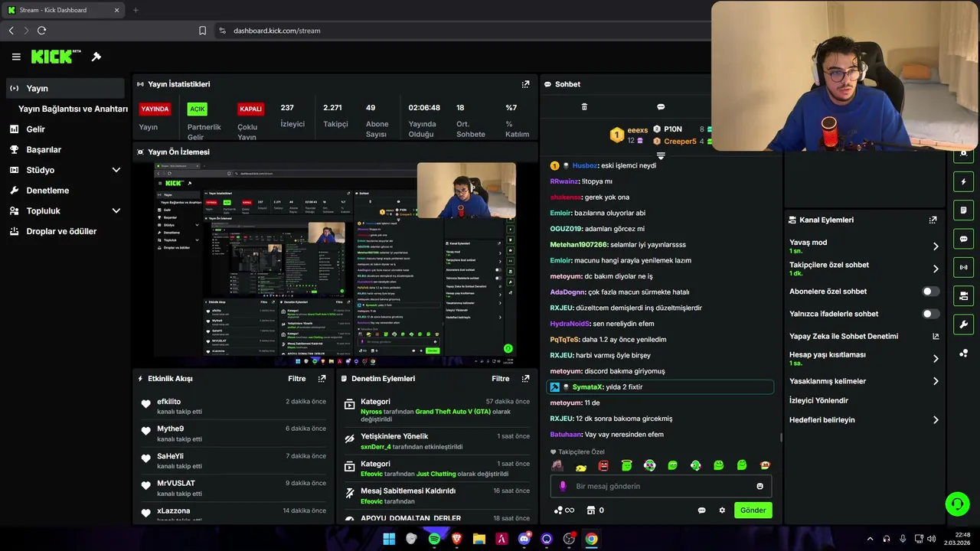Click the camera layout widget button

click(x=963, y=295)
